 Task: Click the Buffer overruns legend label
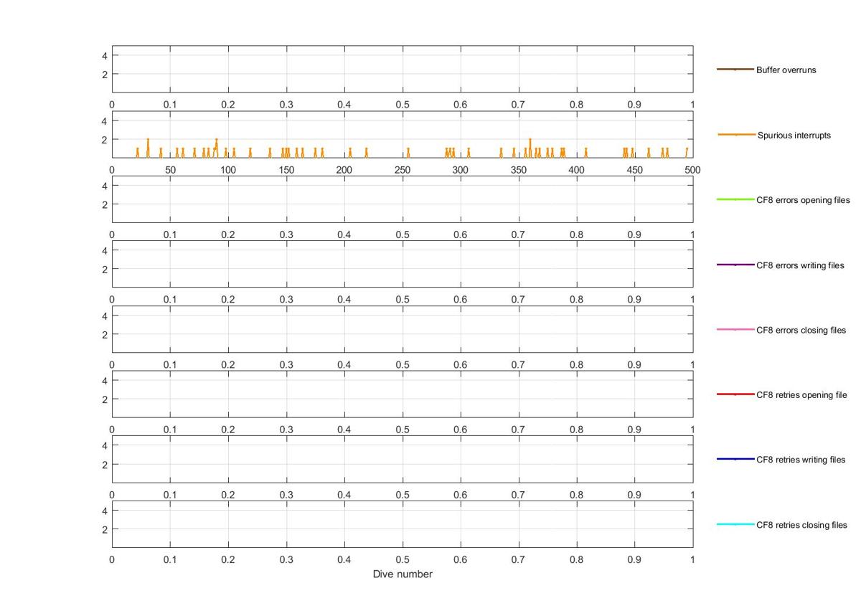[786, 70]
